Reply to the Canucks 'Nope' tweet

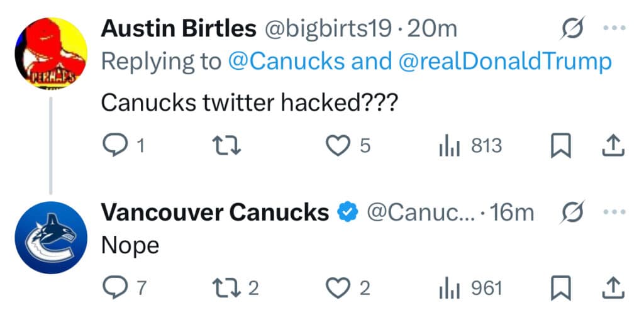coord(115,288)
